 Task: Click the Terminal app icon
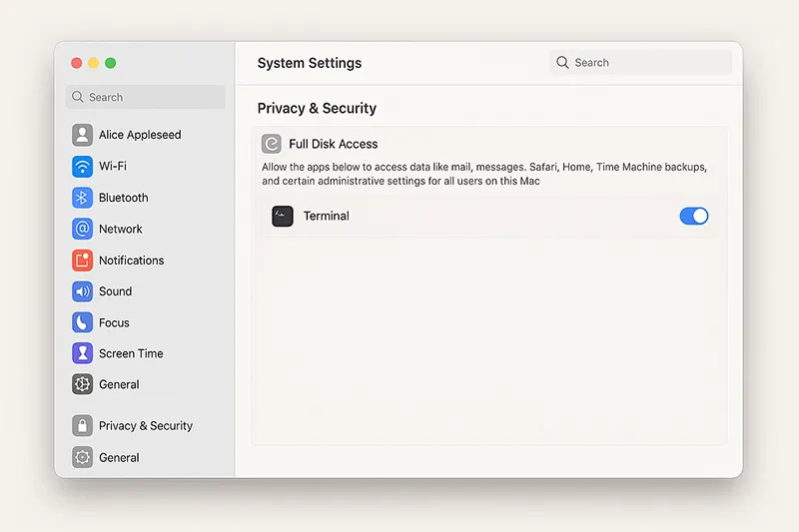pos(283,216)
